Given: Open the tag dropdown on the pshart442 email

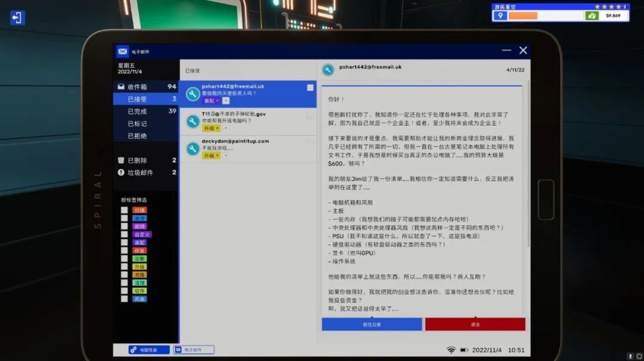Looking at the screenshot, I should 226,101.
